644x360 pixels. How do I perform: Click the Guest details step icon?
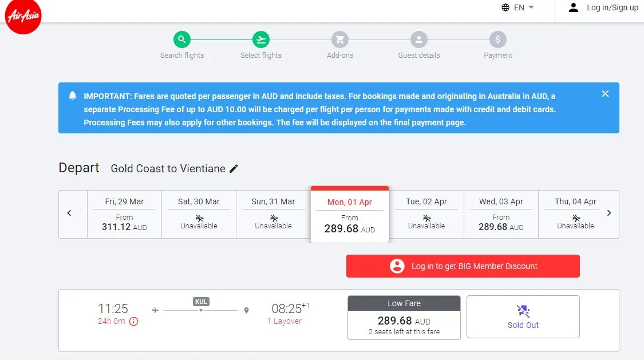pos(419,39)
